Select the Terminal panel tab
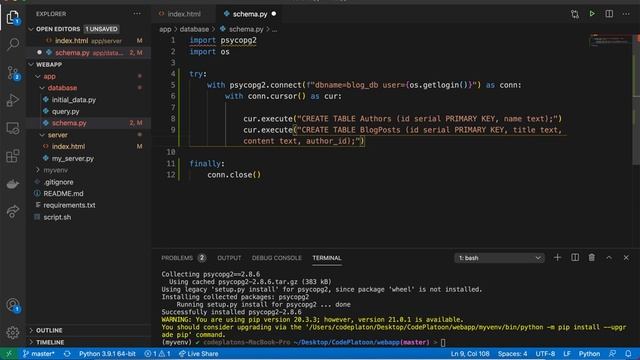 327,258
